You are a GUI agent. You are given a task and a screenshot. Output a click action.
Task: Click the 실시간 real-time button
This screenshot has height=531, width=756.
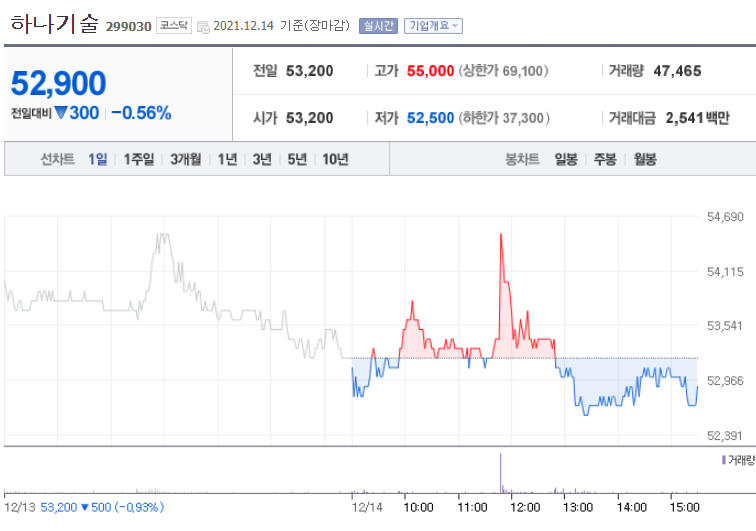coord(378,26)
